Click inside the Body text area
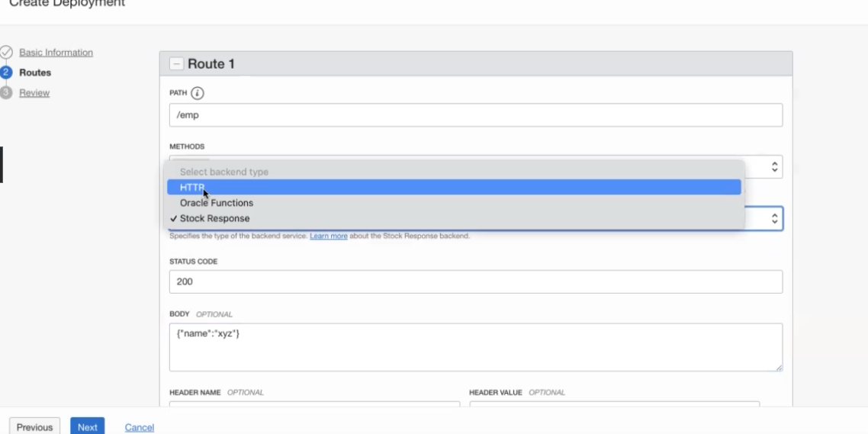 (475, 347)
